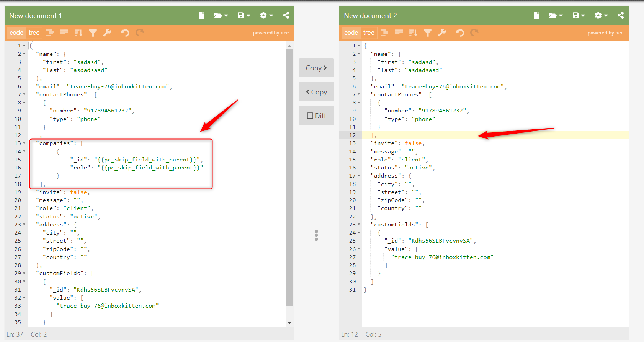The height and width of the screenshot is (342, 644).
Task: Format JSON in left editor toolbar
Action: pyautogui.click(x=50, y=33)
